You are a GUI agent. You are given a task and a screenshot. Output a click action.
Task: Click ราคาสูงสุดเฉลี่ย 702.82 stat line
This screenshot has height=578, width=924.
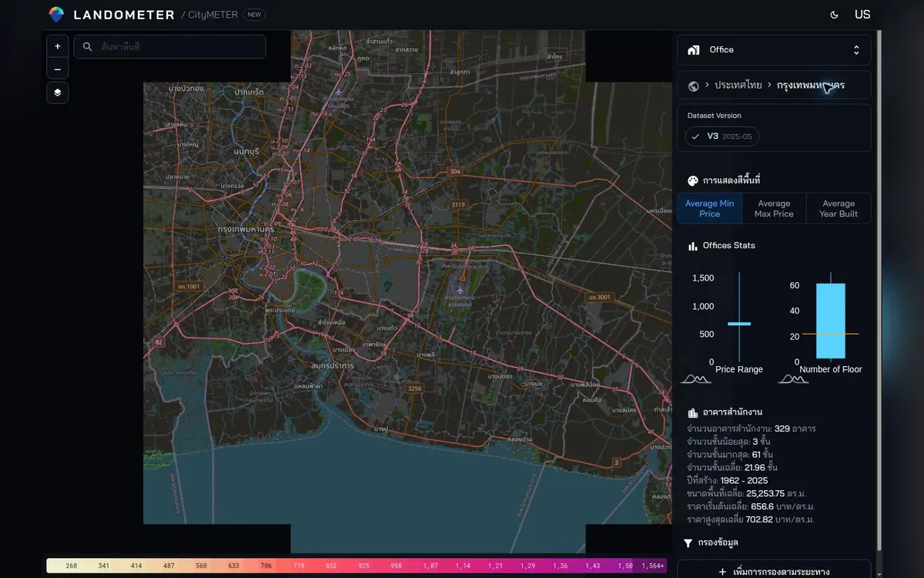(x=751, y=519)
